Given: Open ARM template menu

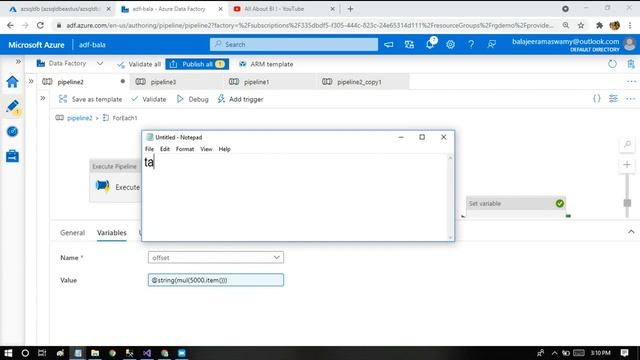Looking at the screenshot, I should [x=266, y=64].
